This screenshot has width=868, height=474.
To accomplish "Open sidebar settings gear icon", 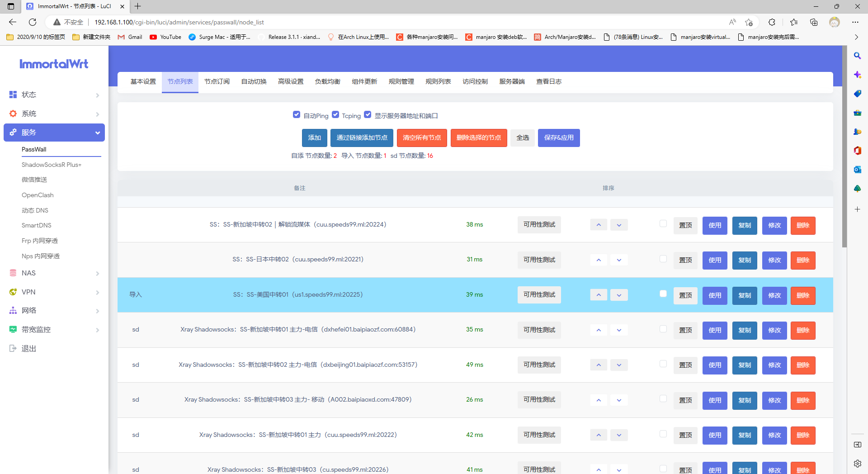I will click(857, 464).
